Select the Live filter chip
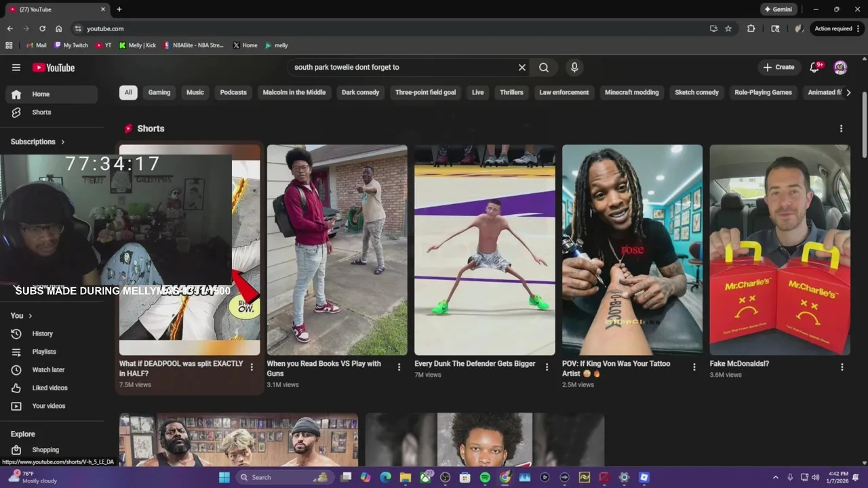 (478, 92)
